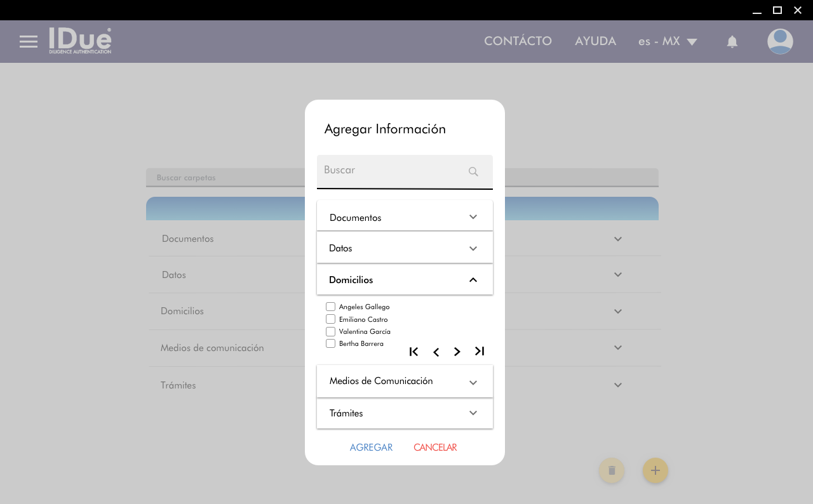Open the hamburger menu icon
This screenshot has width=813, height=504.
(29, 42)
